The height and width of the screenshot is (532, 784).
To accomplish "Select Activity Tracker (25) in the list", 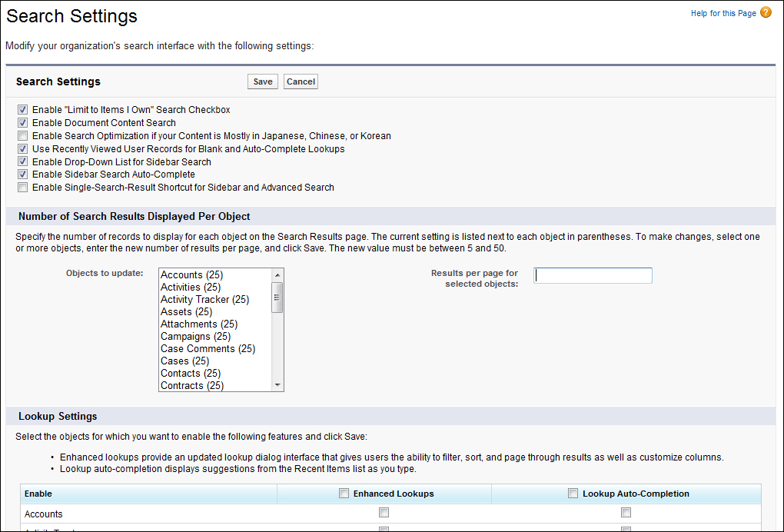I will pos(204,300).
